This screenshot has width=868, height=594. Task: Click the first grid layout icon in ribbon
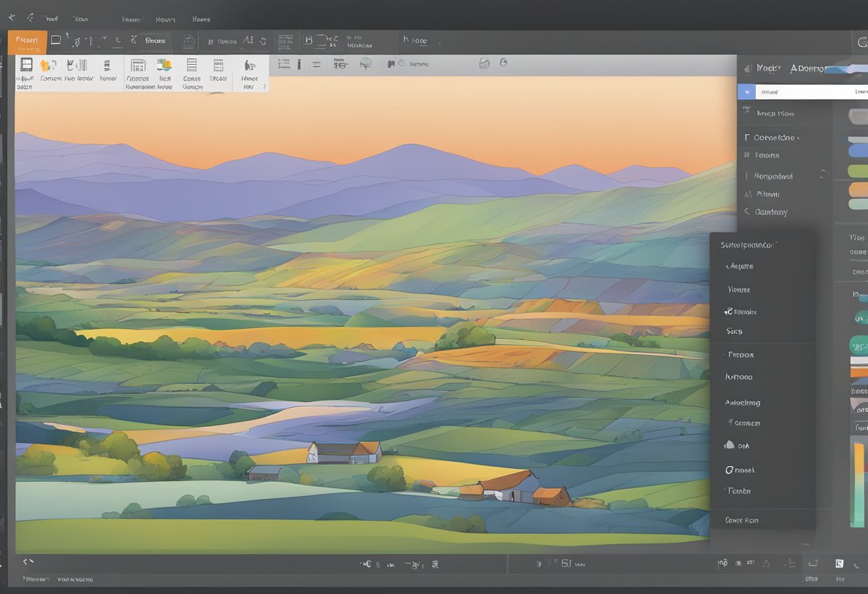click(x=26, y=65)
